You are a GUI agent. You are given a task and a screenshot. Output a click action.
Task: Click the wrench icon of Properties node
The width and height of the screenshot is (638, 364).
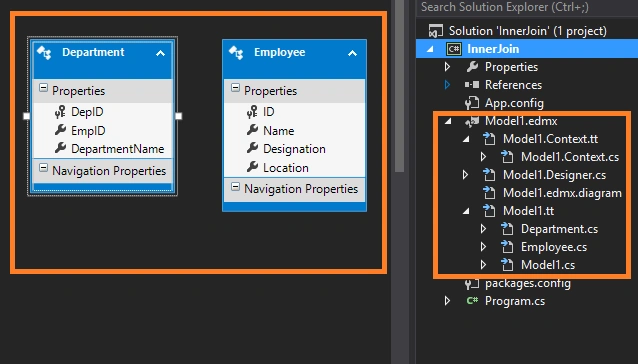pos(472,67)
